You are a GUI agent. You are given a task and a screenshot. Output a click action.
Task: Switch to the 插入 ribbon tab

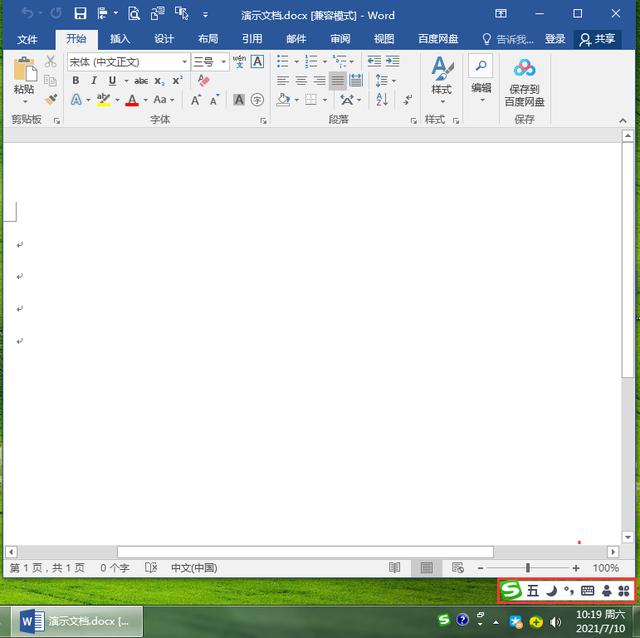click(120, 39)
